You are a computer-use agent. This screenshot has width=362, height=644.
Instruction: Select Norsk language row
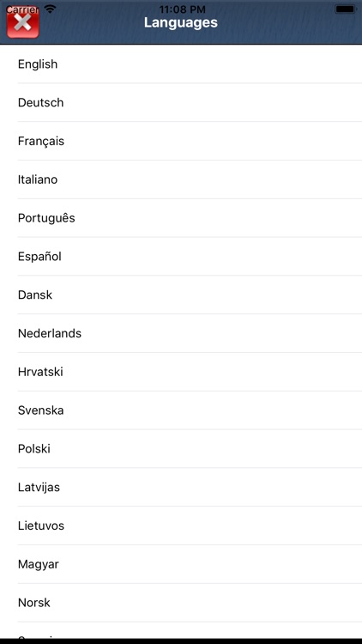pos(181,603)
